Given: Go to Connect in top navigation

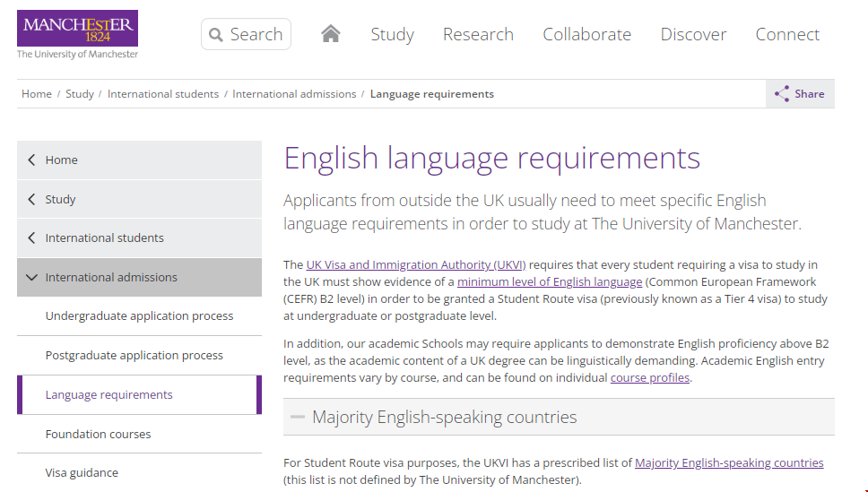Looking at the screenshot, I should coord(786,34).
